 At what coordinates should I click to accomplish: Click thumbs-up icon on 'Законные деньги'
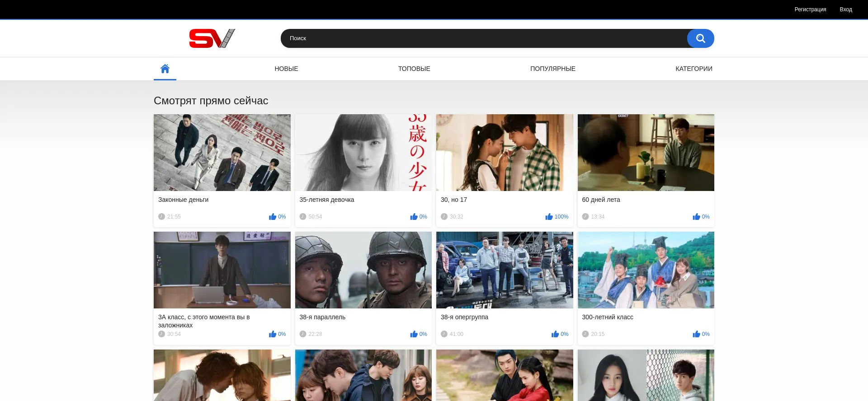point(272,217)
